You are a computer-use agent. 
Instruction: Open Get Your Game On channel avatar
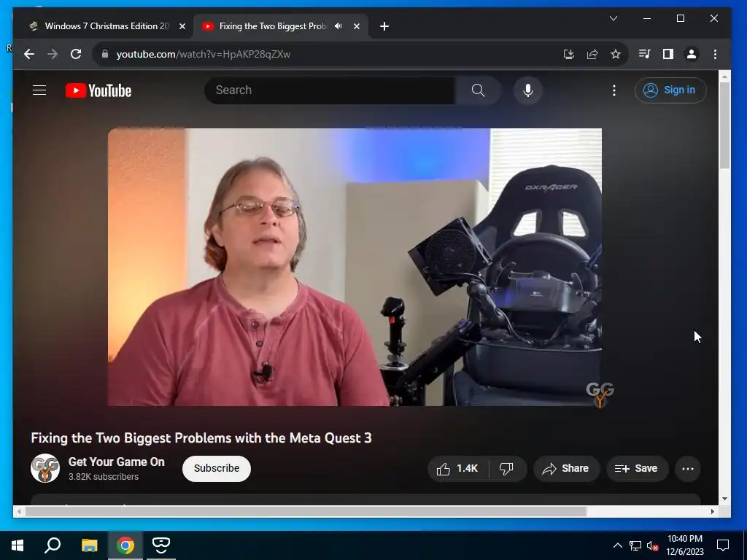[45, 468]
